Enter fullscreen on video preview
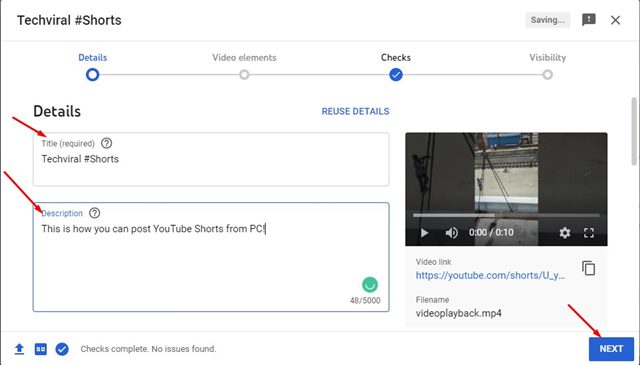This screenshot has height=365, width=640. click(x=589, y=233)
